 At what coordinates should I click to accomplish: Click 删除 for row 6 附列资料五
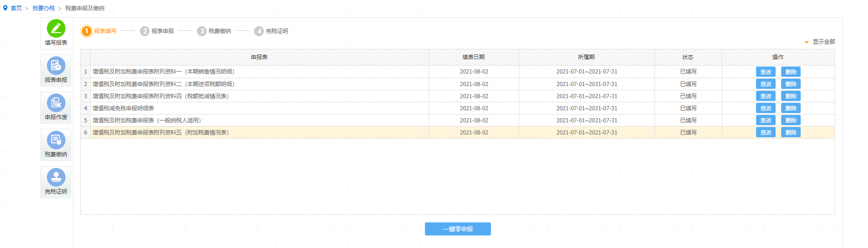pyautogui.click(x=791, y=133)
